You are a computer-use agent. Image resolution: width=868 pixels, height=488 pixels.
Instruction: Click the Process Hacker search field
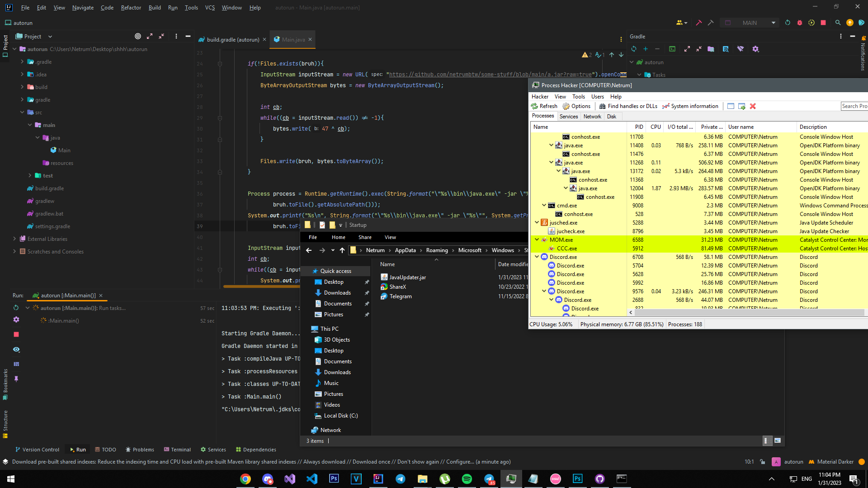854,106
